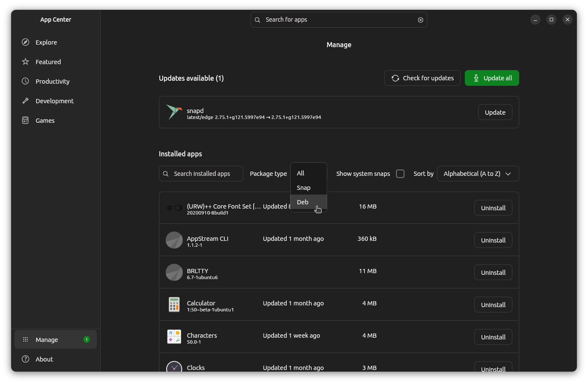Open the Development category
Screen dimensions: 588x384
pyautogui.click(x=54, y=101)
